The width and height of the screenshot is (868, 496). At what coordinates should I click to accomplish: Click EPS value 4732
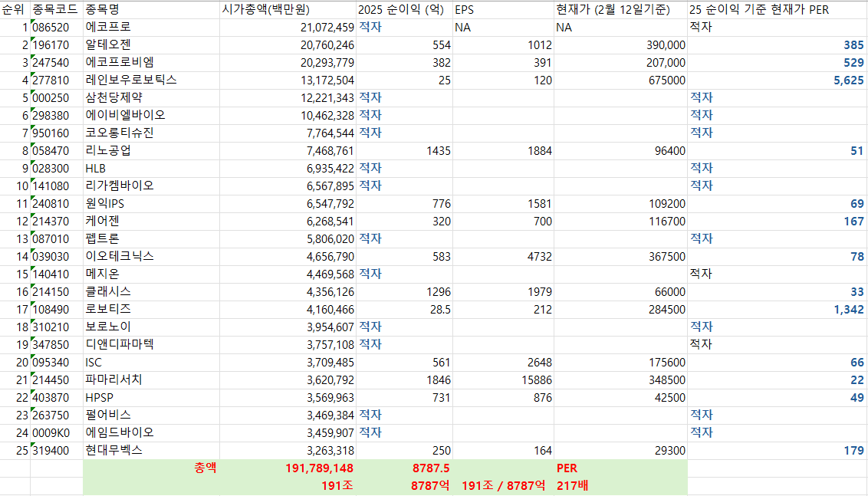pyautogui.click(x=503, y=256)
